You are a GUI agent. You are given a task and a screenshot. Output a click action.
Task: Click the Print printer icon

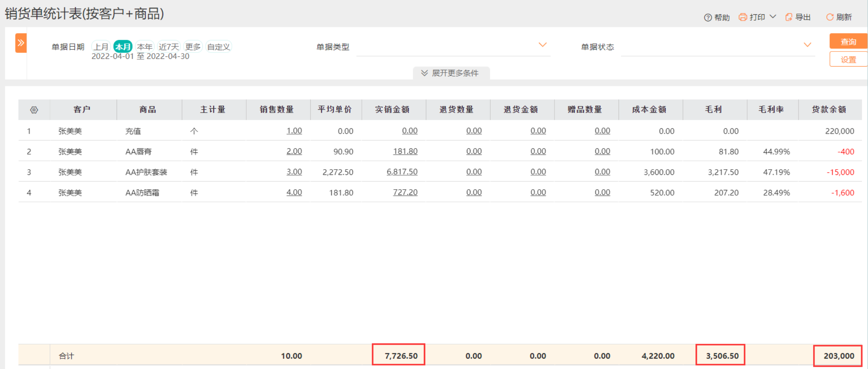click(742, 17)
